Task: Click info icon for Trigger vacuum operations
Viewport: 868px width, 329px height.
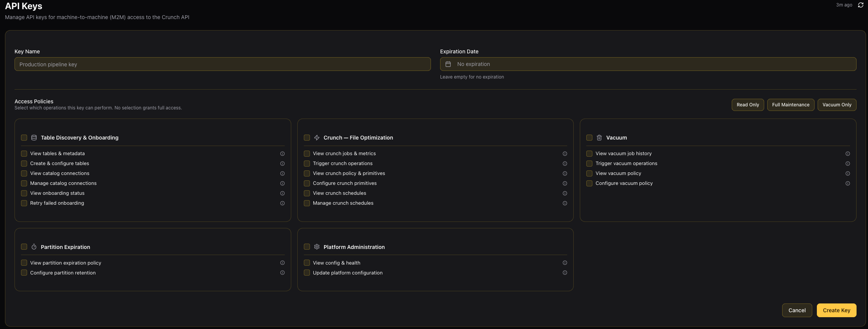Action: click(848, 164)
